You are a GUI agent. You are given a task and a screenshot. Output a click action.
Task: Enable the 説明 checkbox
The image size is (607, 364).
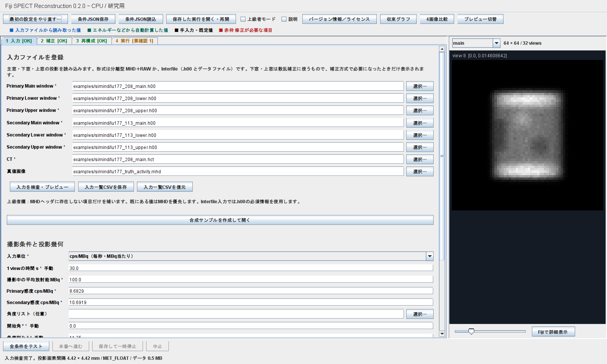(x=284, y=19)
